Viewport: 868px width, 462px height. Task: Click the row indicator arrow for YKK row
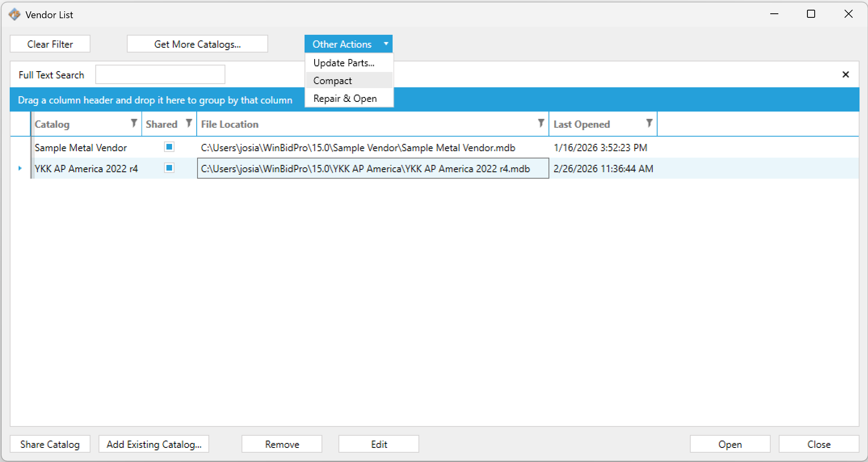pyautogui.click(x=20, y=168)
